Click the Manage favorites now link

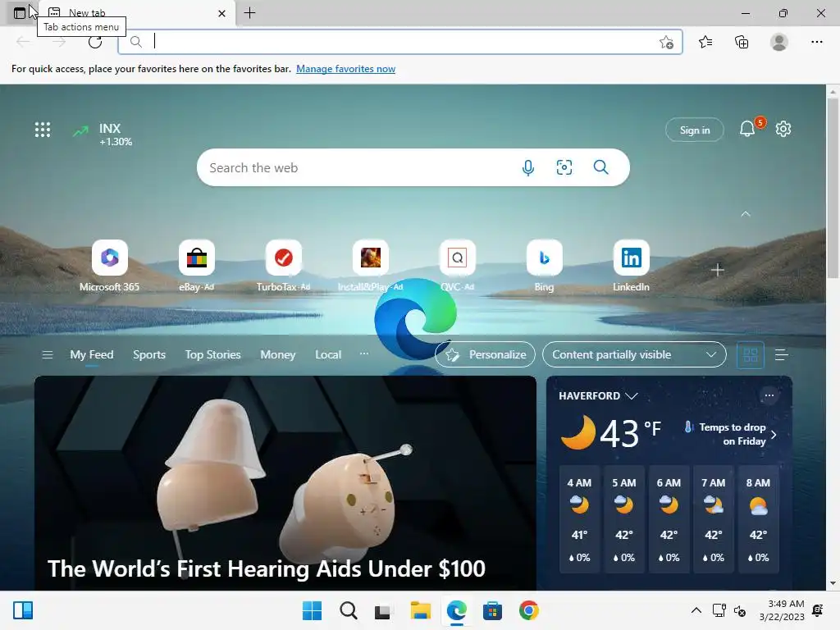click(345, 69)
